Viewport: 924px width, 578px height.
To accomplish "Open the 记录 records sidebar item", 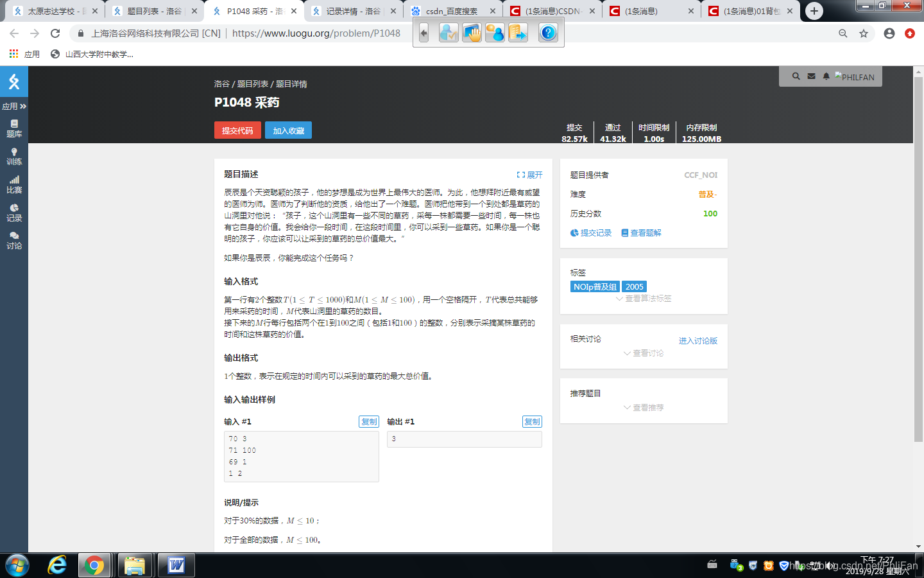I will coord(14,213).
